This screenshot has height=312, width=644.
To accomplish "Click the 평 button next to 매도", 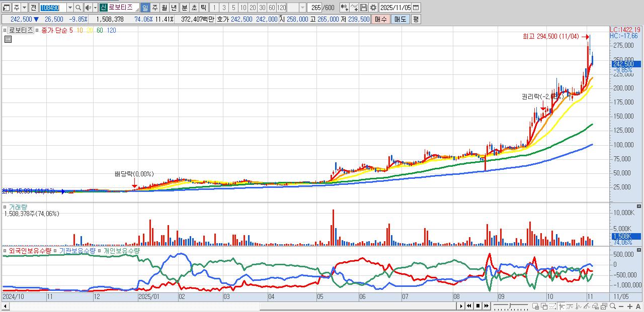I will tap(416, 19).
